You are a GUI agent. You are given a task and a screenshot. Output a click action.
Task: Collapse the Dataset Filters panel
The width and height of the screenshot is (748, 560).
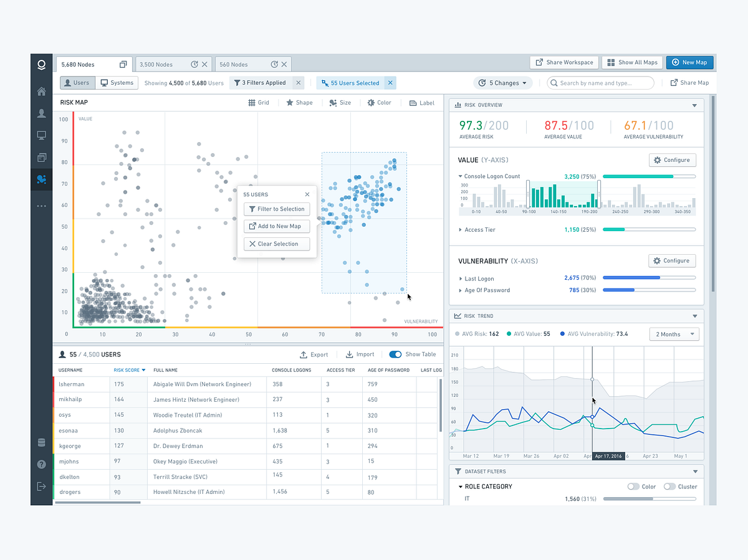(x=695, y=472)
